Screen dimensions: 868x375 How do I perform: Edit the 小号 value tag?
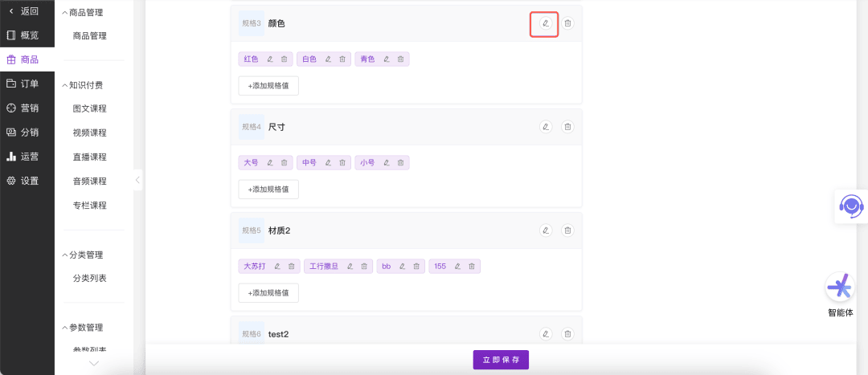[387, 163]
